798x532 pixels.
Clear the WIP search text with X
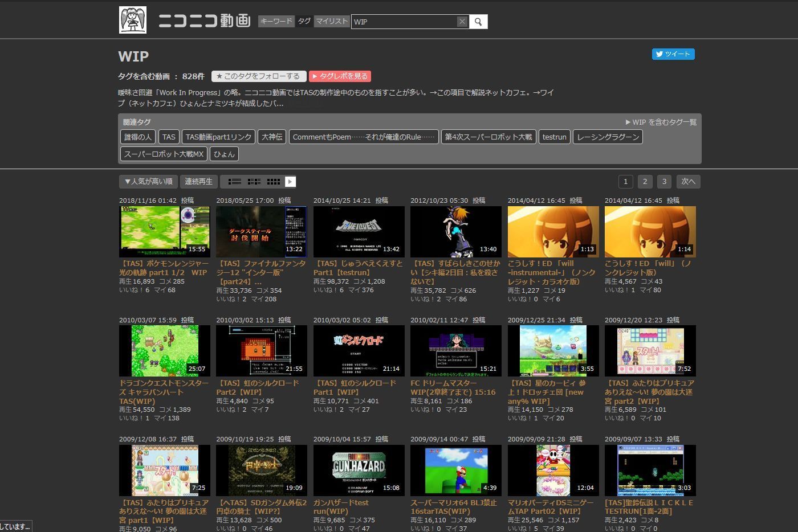point(462,21)
